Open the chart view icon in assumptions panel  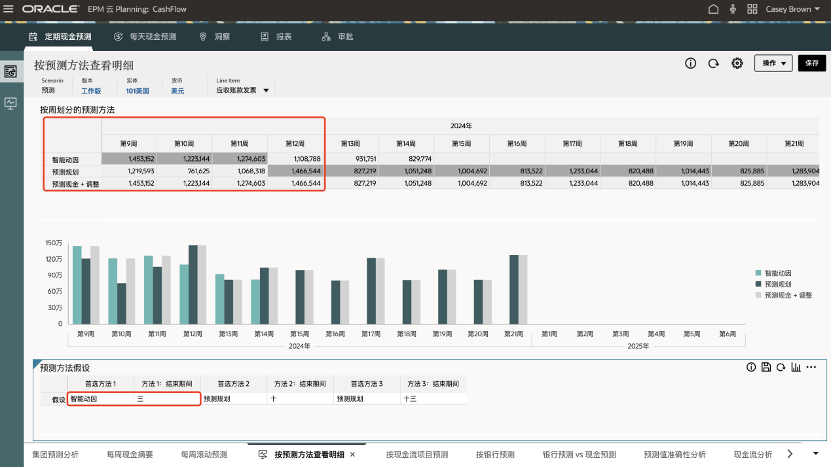(x=797, y=367)
